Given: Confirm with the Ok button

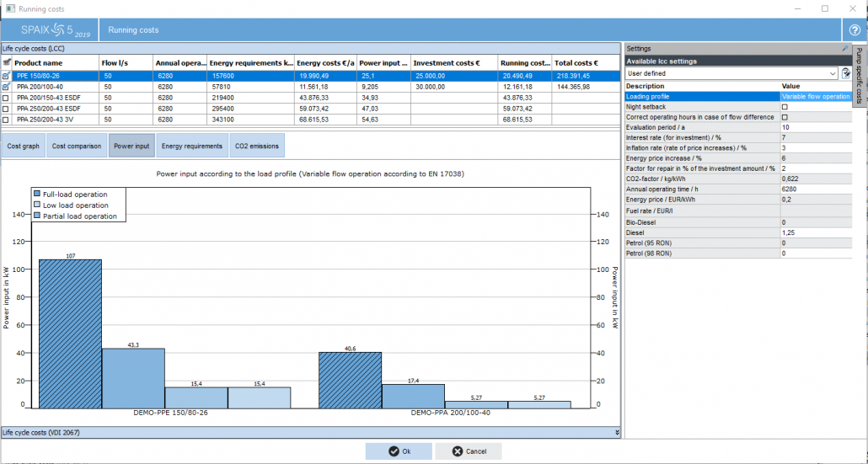Looking at the screenshot, I should 399,451.
